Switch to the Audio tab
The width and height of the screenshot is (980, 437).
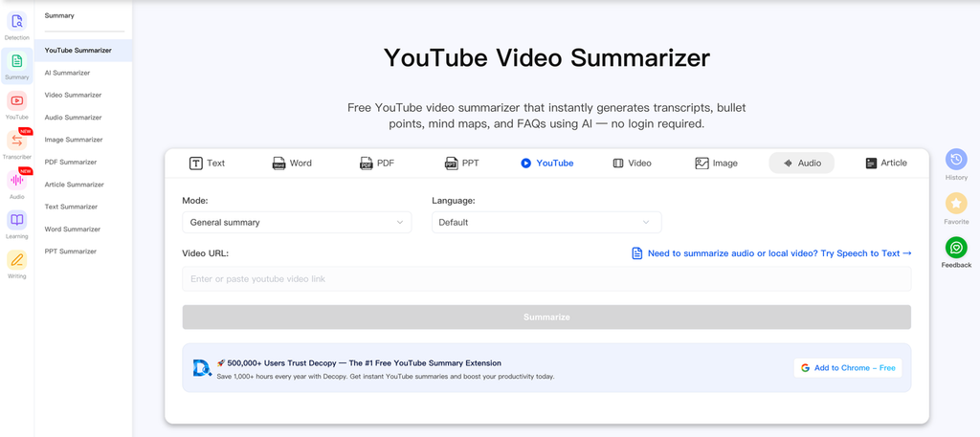click(801, 163)
